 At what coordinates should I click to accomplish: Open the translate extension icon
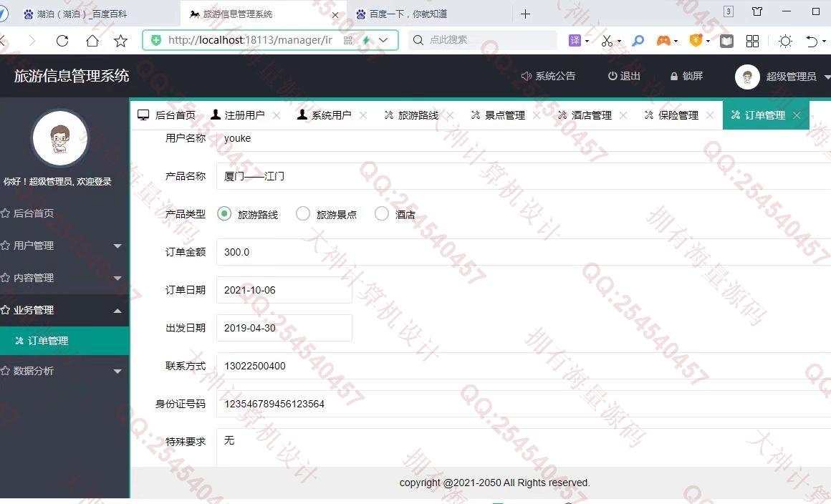pos(575,41)
